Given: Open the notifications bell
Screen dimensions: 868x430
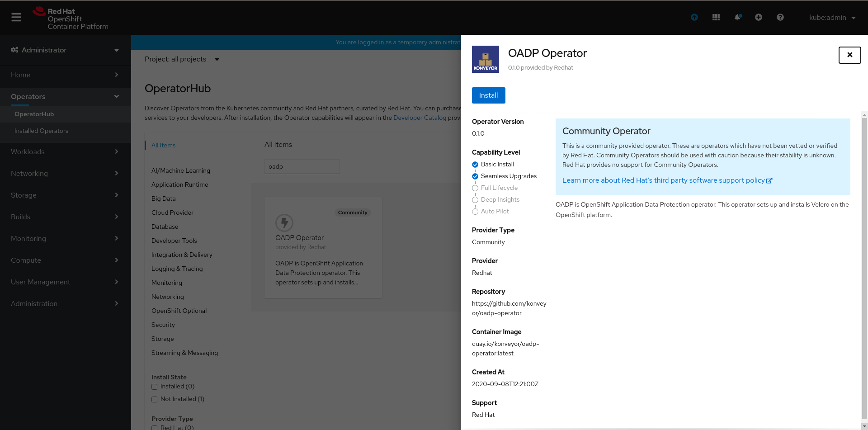Looking at the screenshot, I should tap(738, 17).
